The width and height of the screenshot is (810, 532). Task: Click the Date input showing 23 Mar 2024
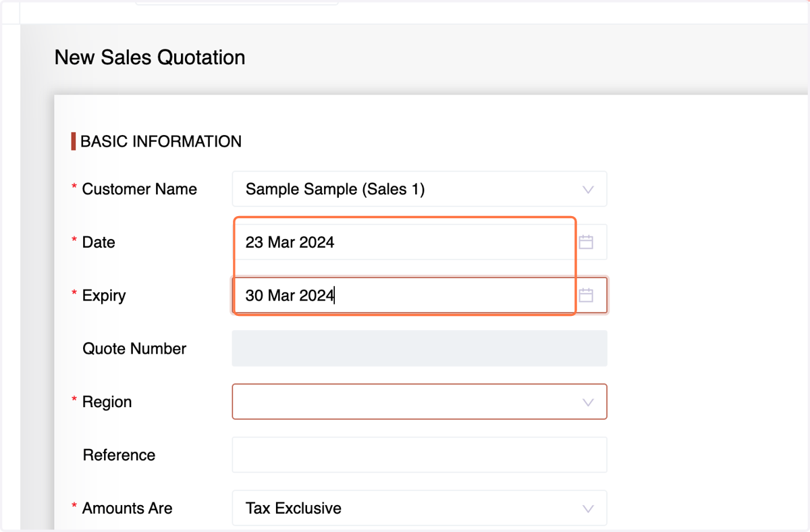tap(419, 242)
